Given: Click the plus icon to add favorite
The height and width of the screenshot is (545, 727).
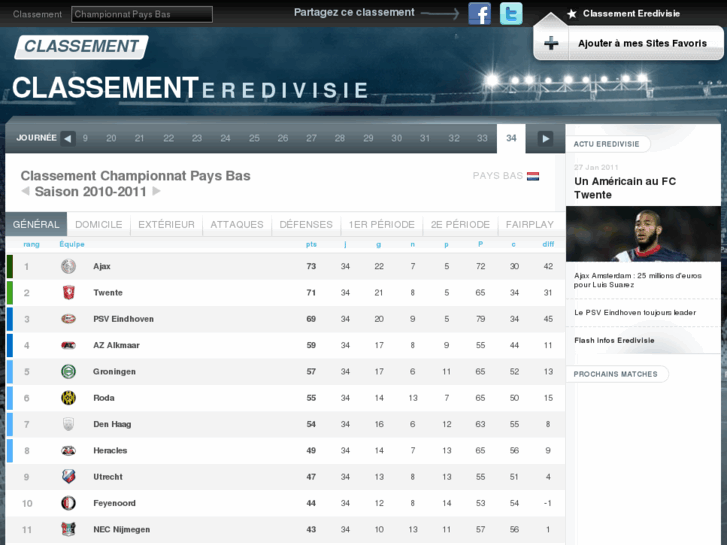Looking at the screenshot, I should pos(551,43).
